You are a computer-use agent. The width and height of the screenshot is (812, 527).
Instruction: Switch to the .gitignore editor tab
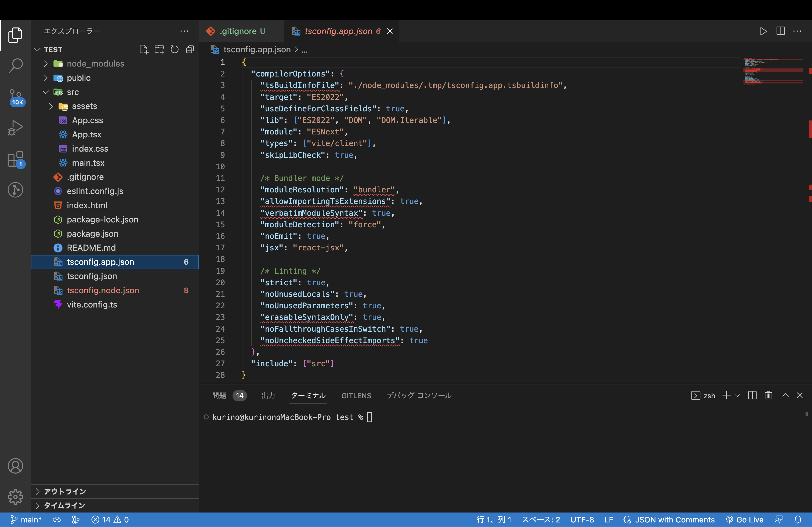point(242,31)
